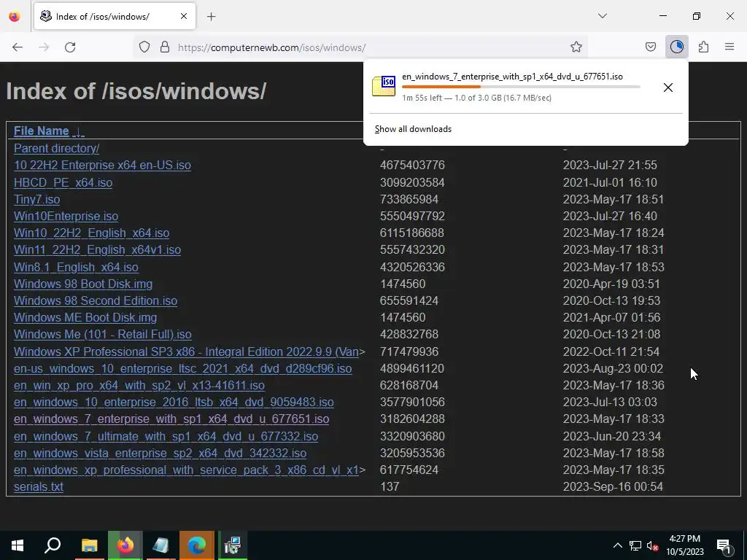
Task: Open the Windows Start menu
Action: pos(18,545)
